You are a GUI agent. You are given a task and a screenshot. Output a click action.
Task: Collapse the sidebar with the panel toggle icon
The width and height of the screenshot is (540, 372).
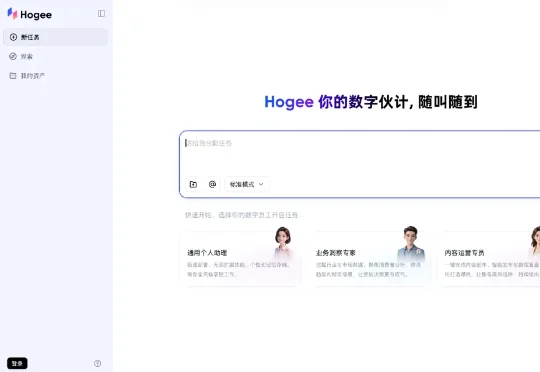point(101,13)
